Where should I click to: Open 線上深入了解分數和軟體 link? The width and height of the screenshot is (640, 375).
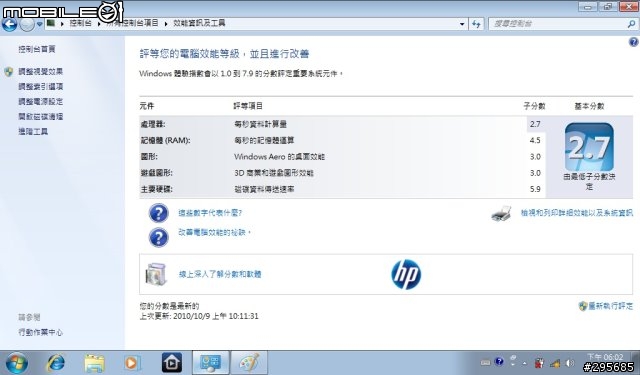tap(220, 274)
